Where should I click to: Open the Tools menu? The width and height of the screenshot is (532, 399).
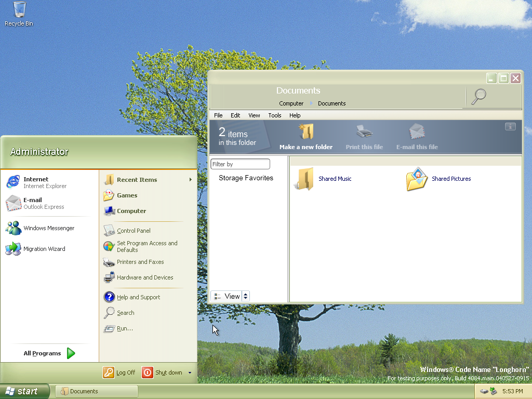(x=274, y=115)
